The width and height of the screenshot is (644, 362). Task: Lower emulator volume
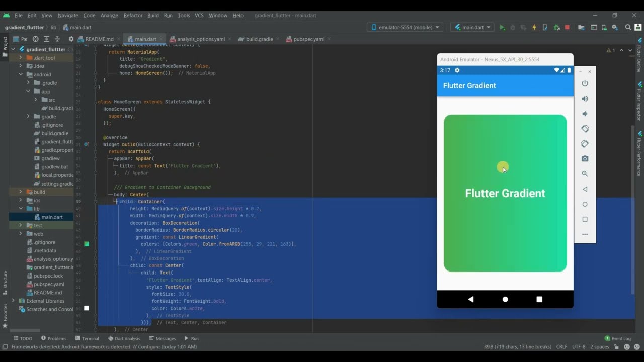pos(585,114)
